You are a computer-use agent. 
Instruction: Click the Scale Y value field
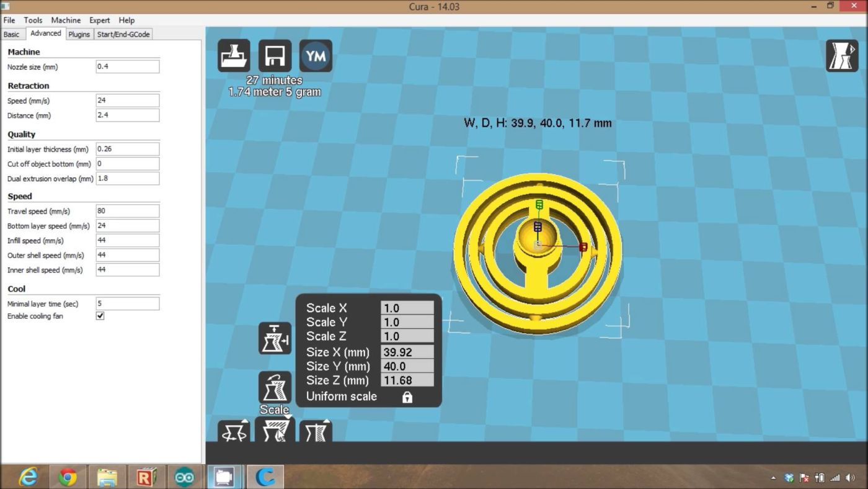407,322
